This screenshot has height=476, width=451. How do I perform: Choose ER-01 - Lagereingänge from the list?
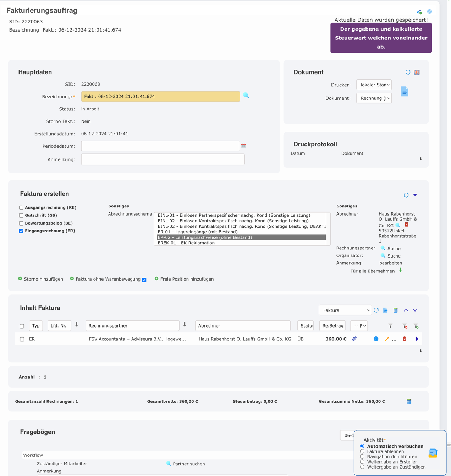tap(198, 232)
